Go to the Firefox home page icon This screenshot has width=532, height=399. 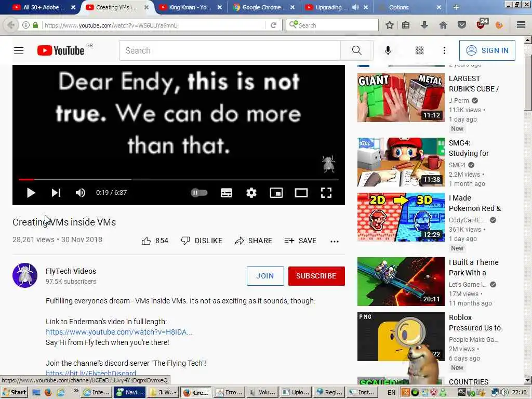point(443,25)
